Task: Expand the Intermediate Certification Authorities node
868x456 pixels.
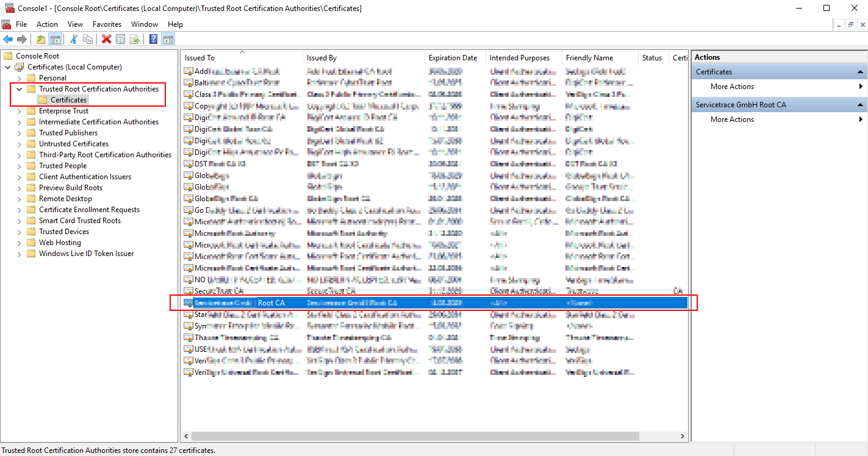Action: click(x=18, y=121)
